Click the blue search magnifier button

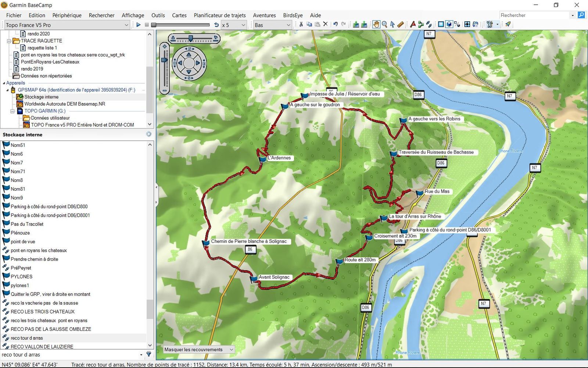pyautogui.click(x=581, y=15)
